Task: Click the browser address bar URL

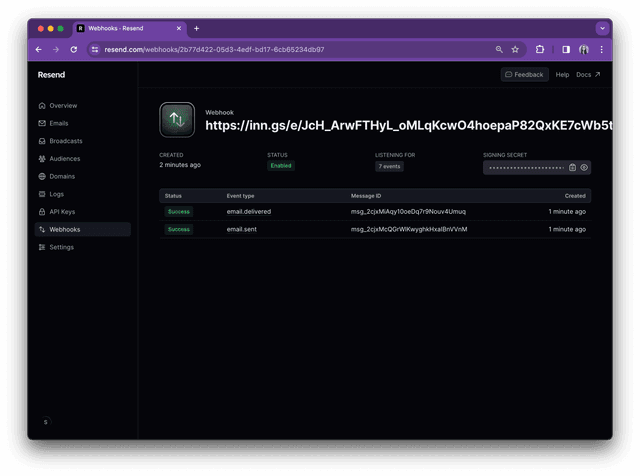Action: click(214, 49)
